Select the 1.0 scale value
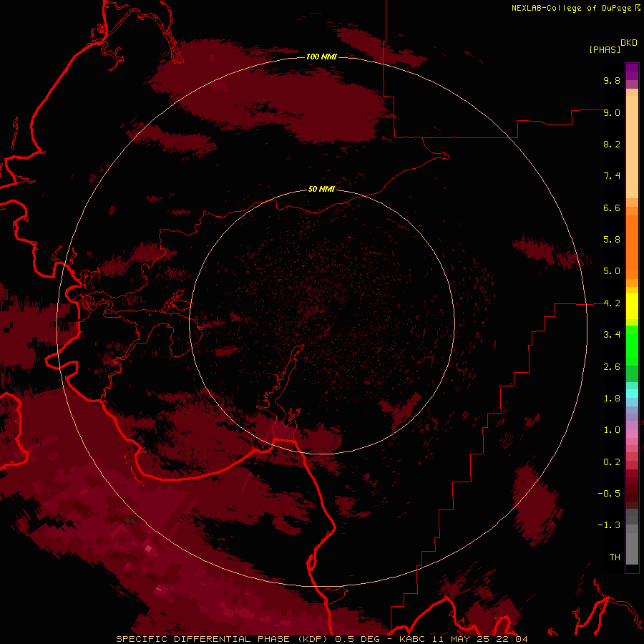 [x=612, y=430]
